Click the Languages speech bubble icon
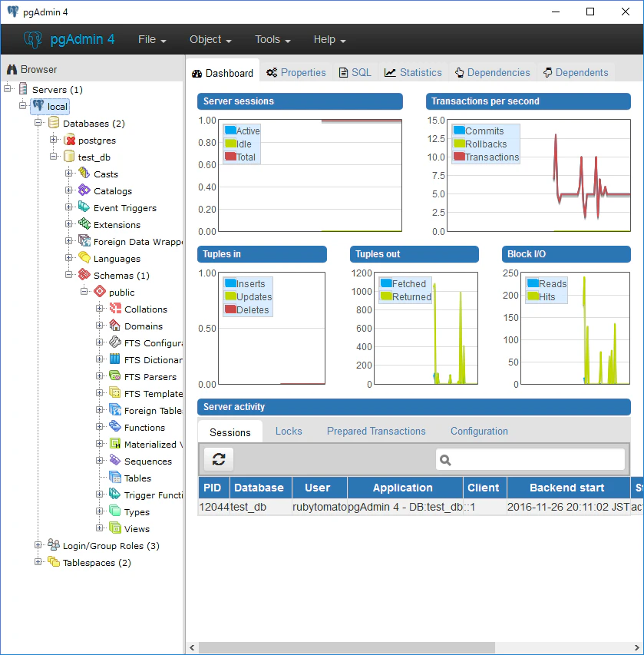 point(84,258)
